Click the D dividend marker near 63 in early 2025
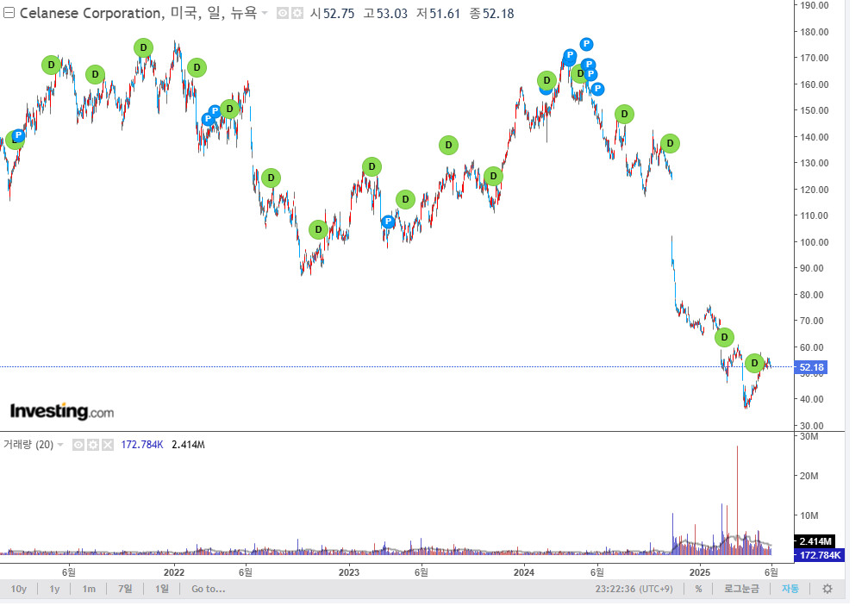 pos(724,337)
